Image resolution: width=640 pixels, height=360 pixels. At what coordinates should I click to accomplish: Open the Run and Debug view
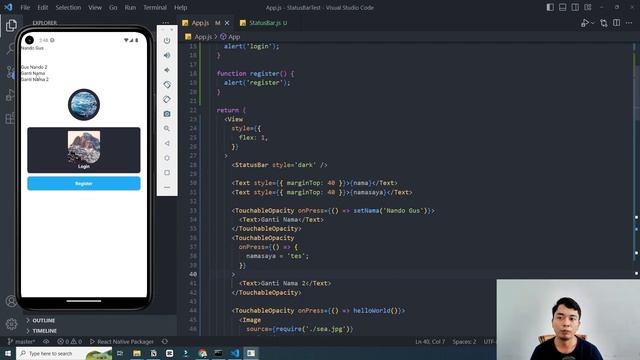(10, 96)
